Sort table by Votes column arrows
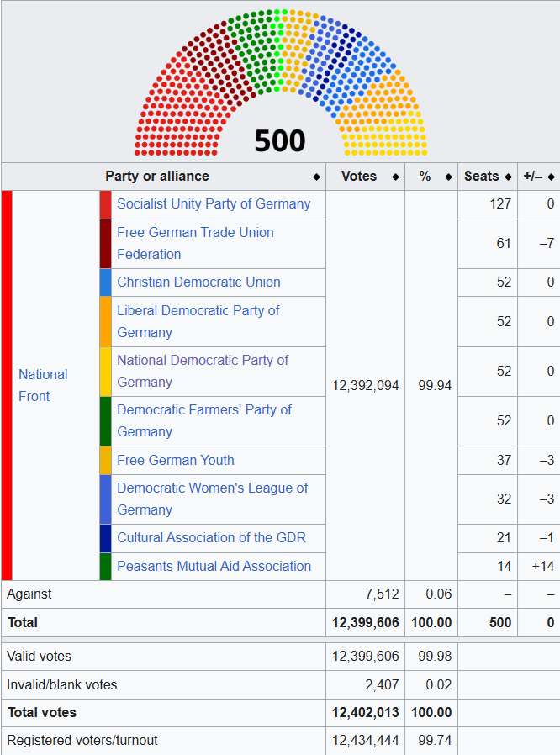Viewport: 560px width, 755px height. click(x=395, y=177)
